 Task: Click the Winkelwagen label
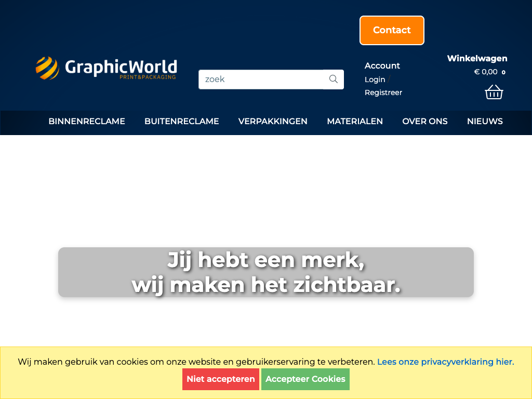click(477, 58)
